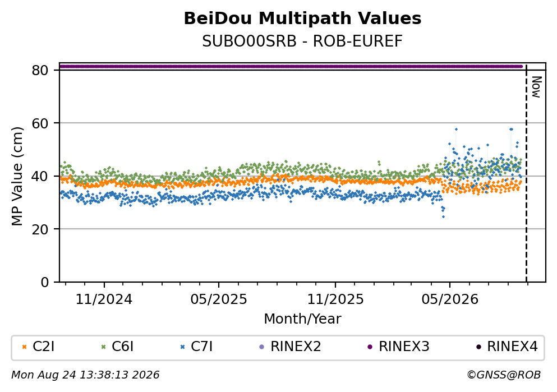Click the MP Value (cm) axis label
This screenshot has height=392, width=557.
click(17, 176)
